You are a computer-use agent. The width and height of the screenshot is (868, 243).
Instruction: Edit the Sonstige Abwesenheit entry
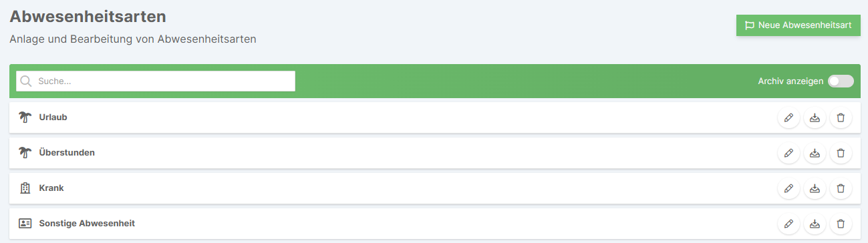pyautogui.click(x=788, y=224)
